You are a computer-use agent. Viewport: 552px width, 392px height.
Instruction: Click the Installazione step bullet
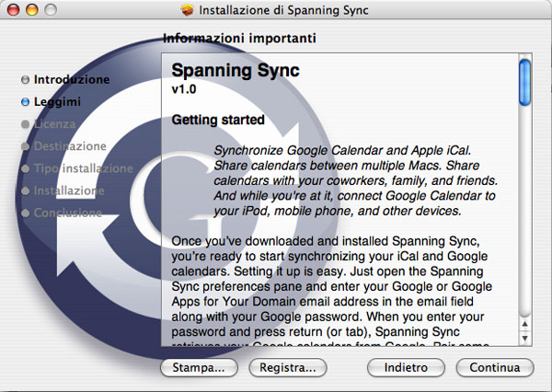click(25, 190)
